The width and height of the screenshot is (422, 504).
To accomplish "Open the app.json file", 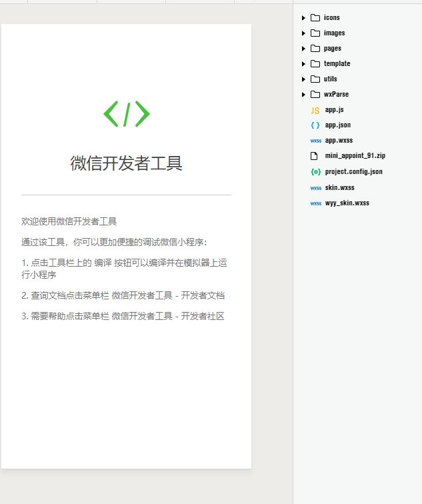I will [x=338, y=125].
